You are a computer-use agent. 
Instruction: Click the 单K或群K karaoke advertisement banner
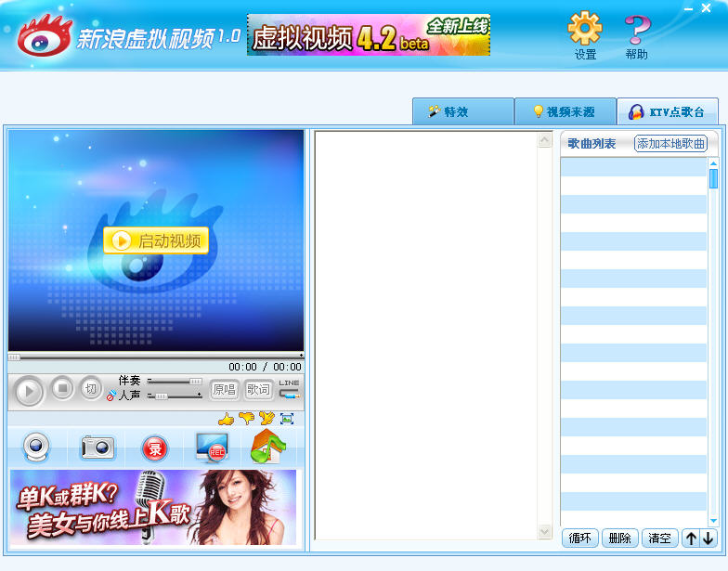click(153, 507)
